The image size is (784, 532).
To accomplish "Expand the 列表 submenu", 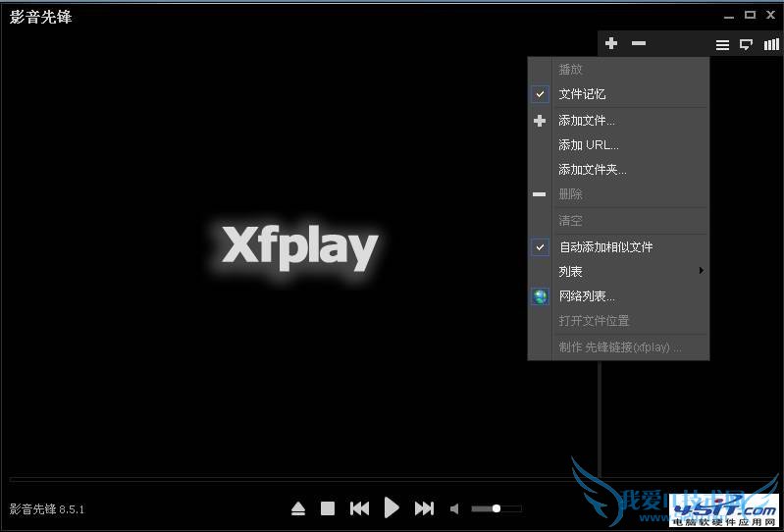I will (x=618, y=272).
